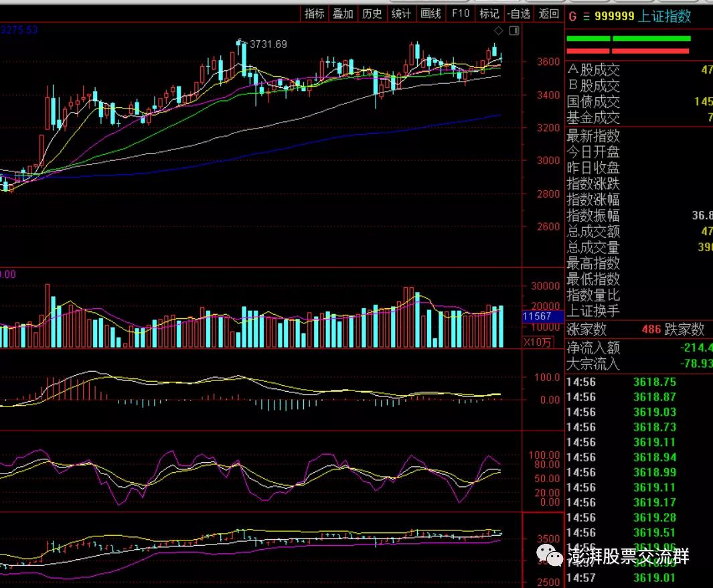Select the 上证换手 row label

coord(593,311)
